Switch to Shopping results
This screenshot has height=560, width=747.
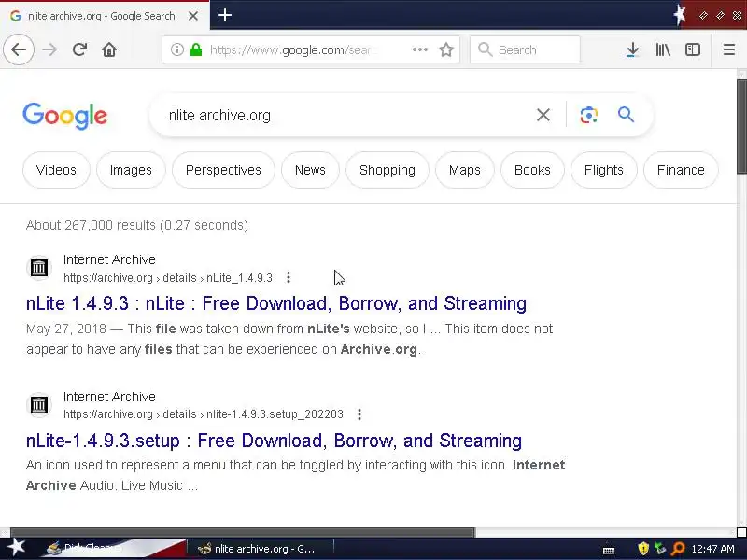(x=388, y=170)
